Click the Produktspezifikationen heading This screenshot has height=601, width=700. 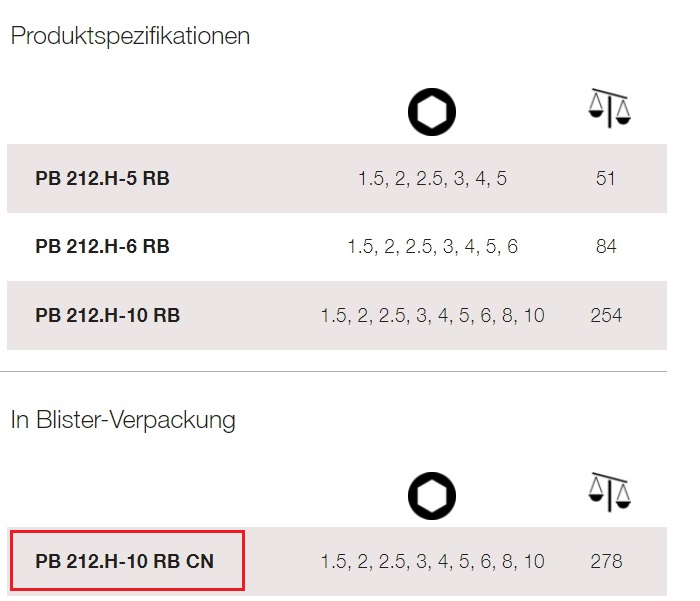coord(130,36)
